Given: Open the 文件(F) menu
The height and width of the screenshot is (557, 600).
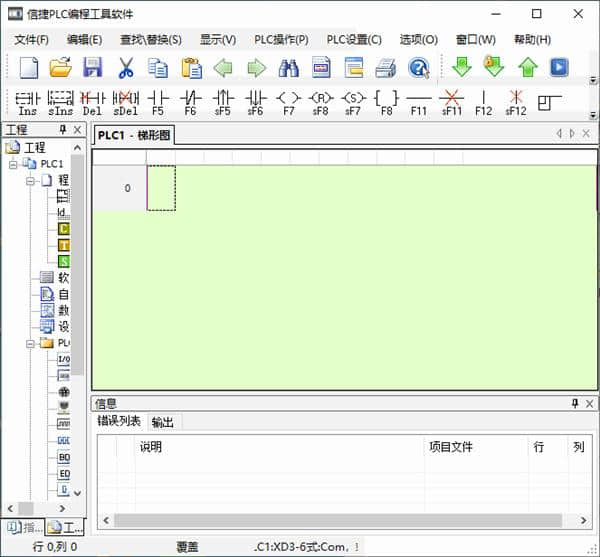Looking at the screenshot, I should click(x=31, y=39).
